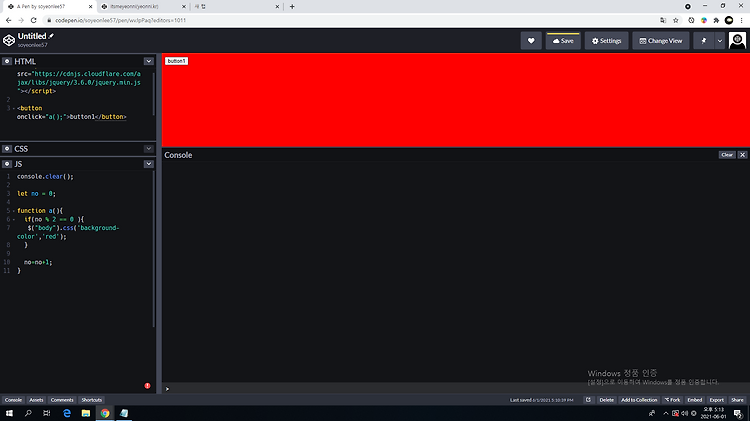Open JS editor settings gear

pyautogui.click(x=7, y=164)
